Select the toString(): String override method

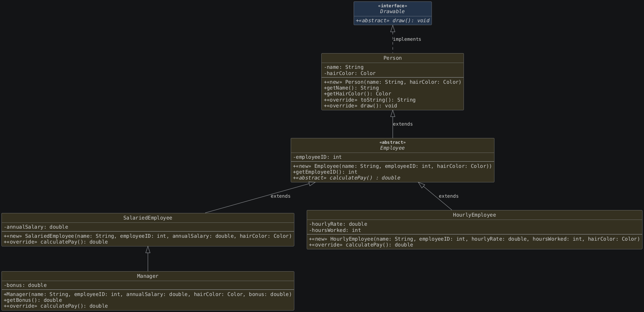[369, 100]
